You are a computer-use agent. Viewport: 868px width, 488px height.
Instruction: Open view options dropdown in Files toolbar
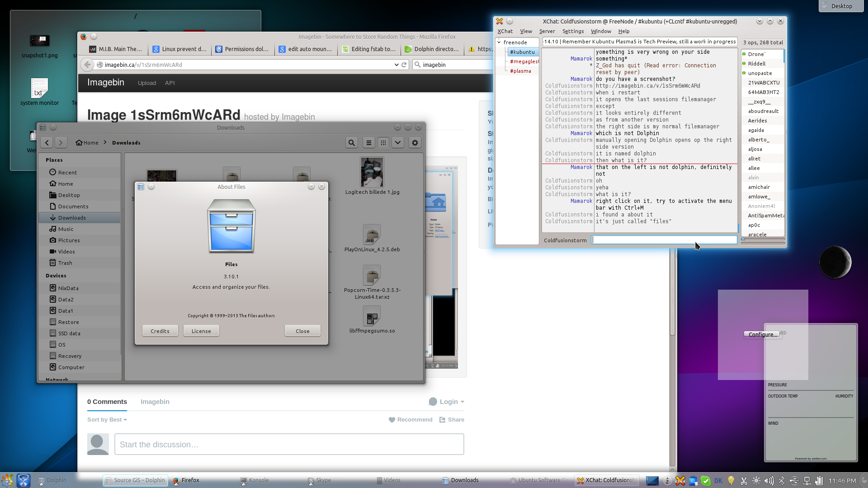point(398,143)
